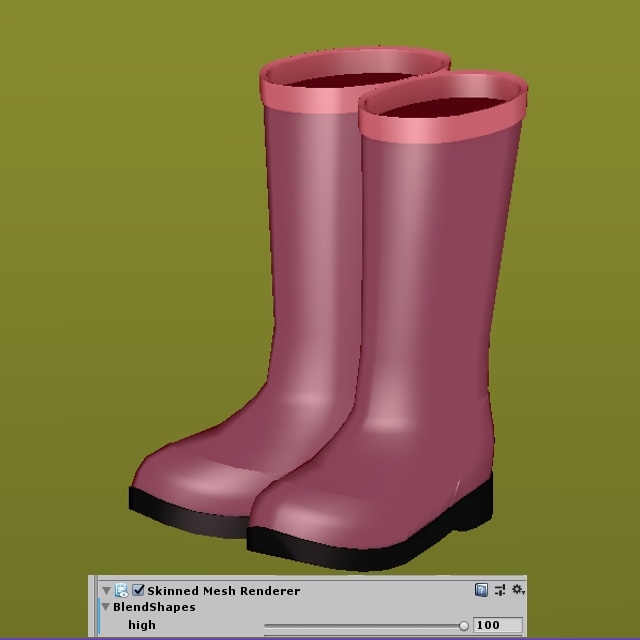Click the Skinned Mesh Renderer component icon
The width and height of the screenshot is (640, 640).
click(121, 590)
